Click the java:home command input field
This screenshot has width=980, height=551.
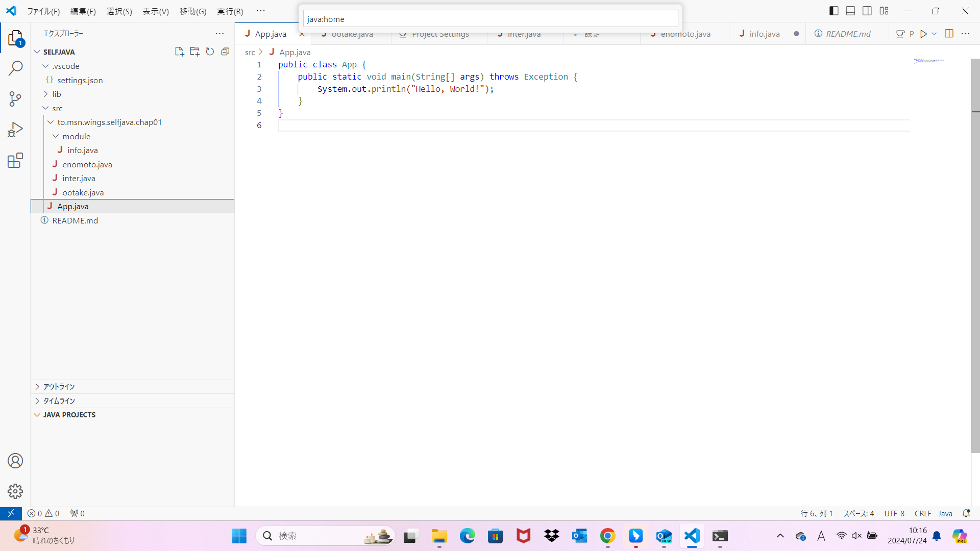tap(490, 19)
